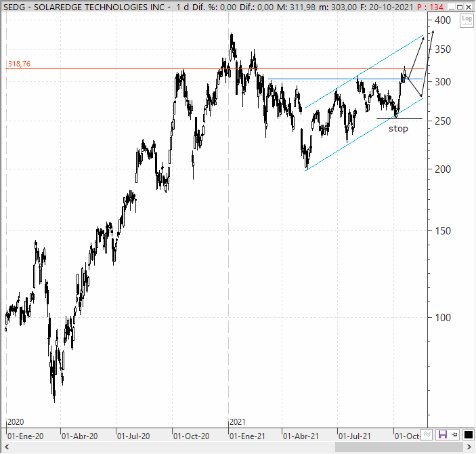The height and width of the screenshot is (454, 476).
Task: Click the 350 price axis label
Action: (x=443, y=49)
